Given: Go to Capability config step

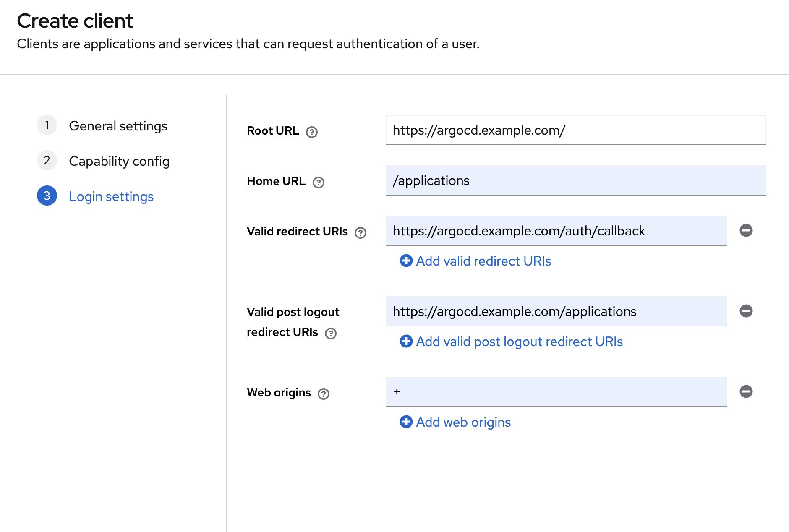Looking at the screenshot, I should click(119, 161).
